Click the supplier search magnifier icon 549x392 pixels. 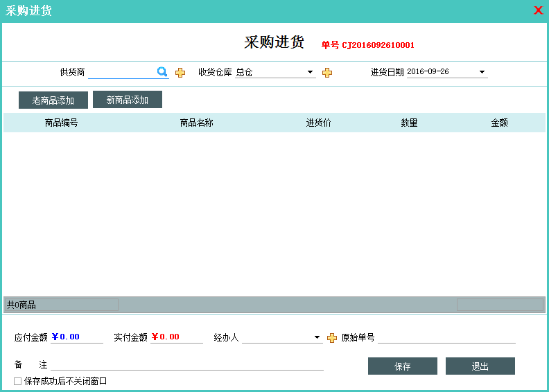coord(162,72)
